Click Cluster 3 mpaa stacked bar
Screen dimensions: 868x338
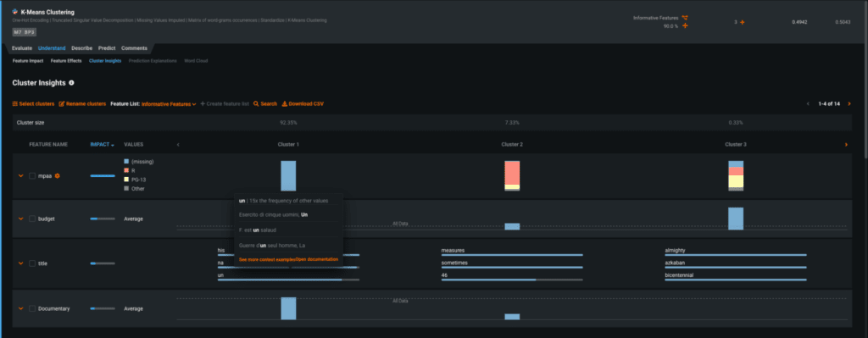pyautogui.click(x=736, y=176)
